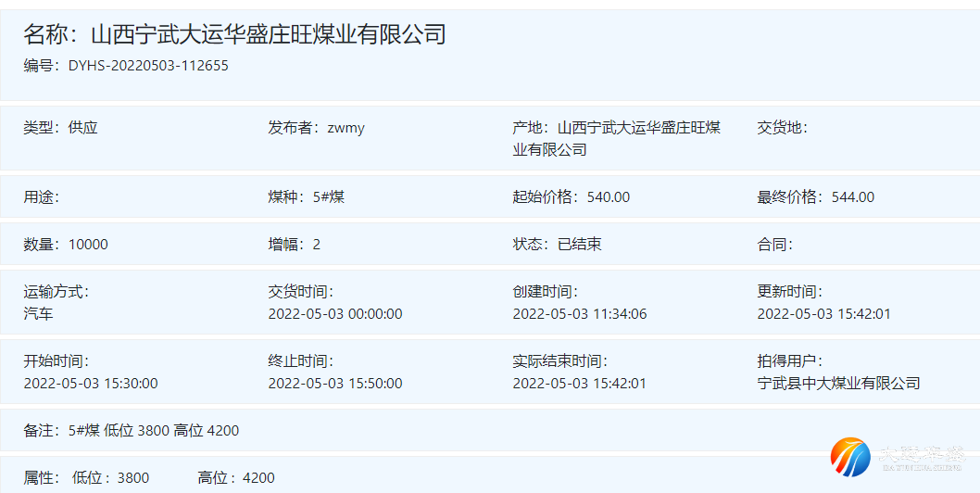The height and width of the screenshot is (493, 980).
Task: Click company title 山西宁武大运华盛庄旺煤业有限公司
Action: click(x=269, y=35)
